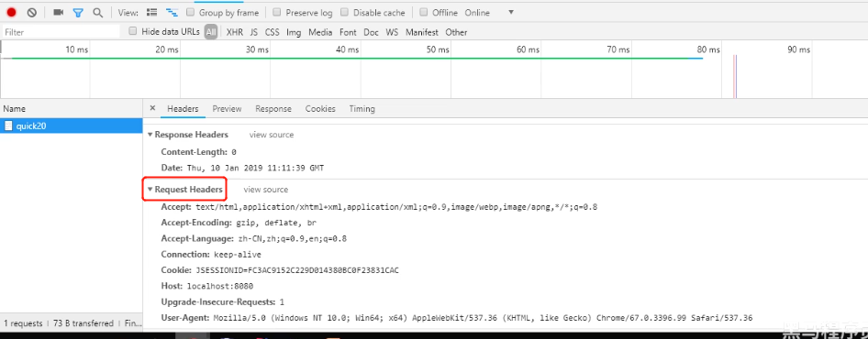Open the Timing tab
This screenshot has height=339, width=868.
(362, 109)
